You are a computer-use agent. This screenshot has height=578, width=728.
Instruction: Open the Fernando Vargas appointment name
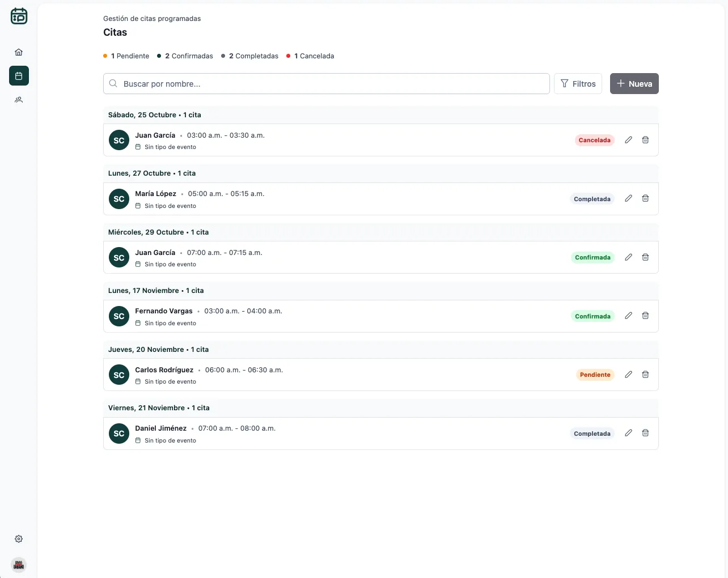pyautogui.click(x=164, y=311)
